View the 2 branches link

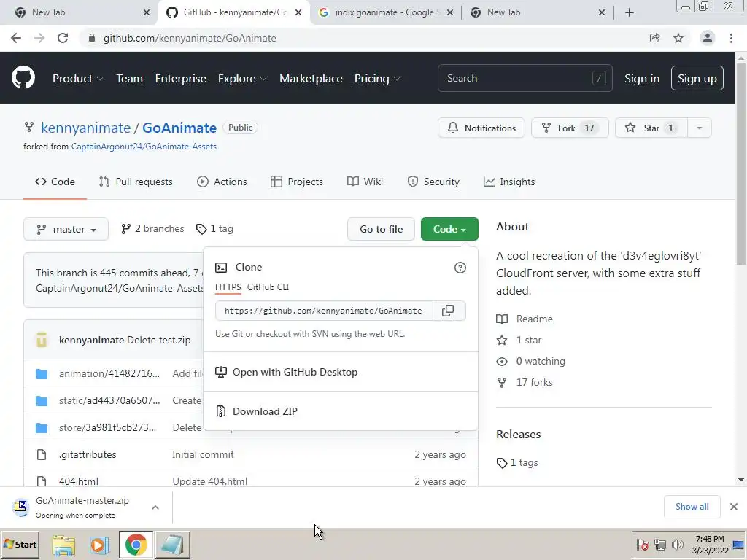point(152,229)
